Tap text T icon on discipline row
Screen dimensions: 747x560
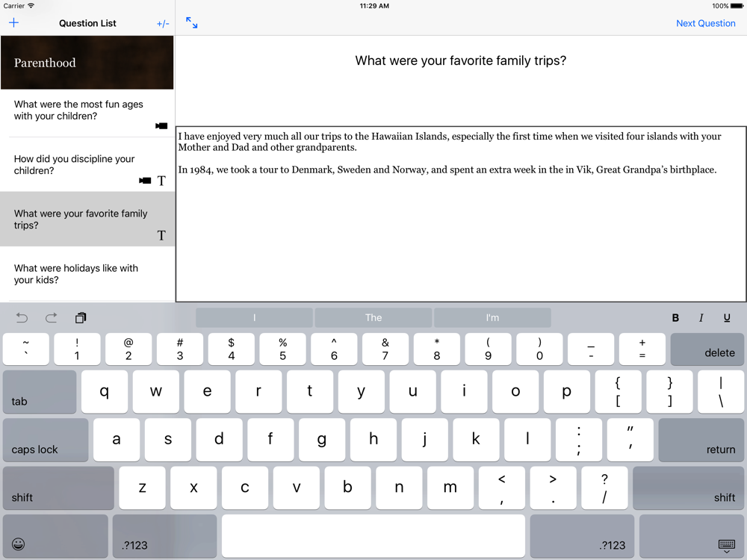coord(161,181)
